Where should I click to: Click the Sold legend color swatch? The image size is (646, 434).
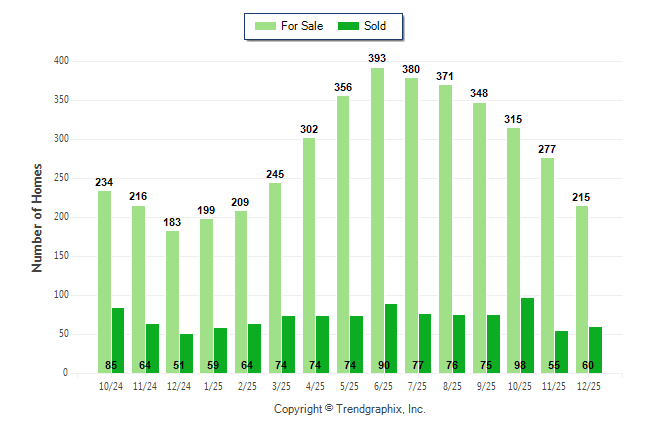[351, 26]
